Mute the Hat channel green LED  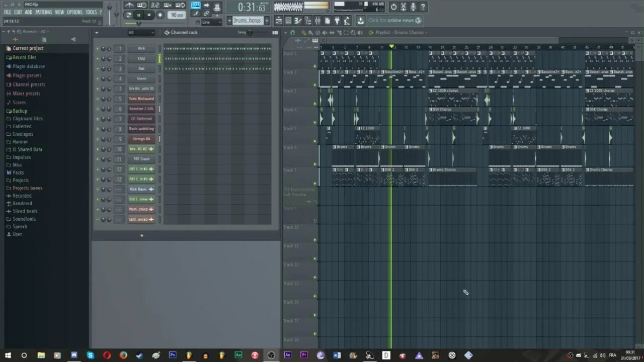(x=98, y=69)
